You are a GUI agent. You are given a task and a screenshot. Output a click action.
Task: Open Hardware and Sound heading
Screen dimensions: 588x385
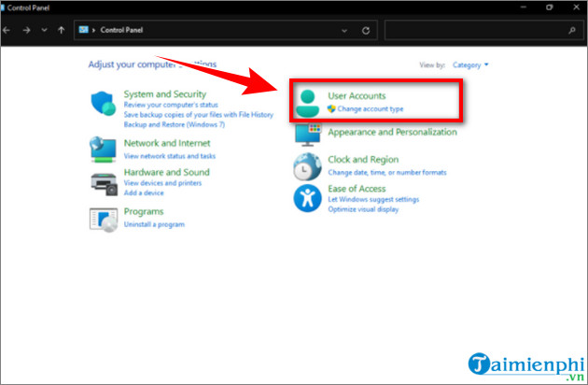(167, 172)
